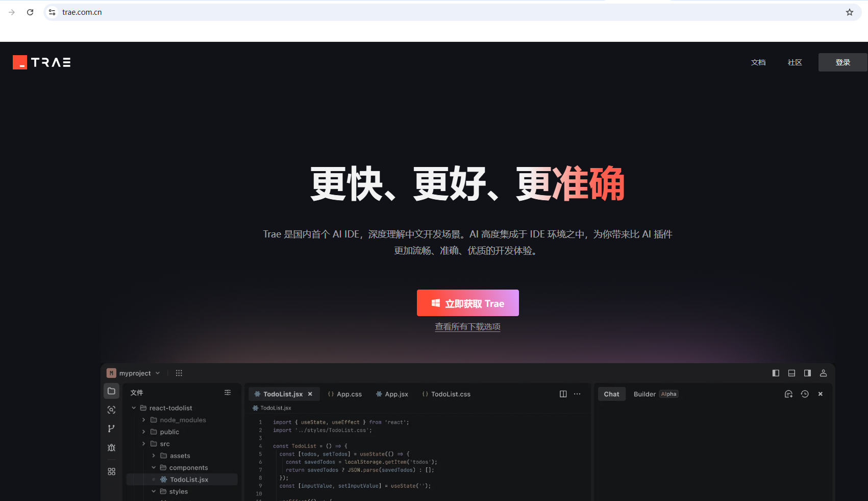Open the extensions grid icon in sidebar
The height and width of the screenshot is (501, 868).
[111, 471]
